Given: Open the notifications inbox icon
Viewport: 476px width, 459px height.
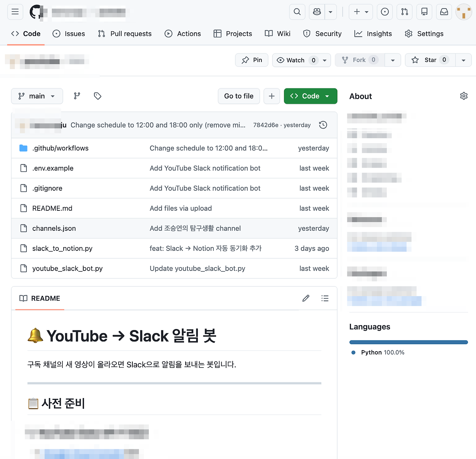Looking at the screenshot, I should tap(444, 12).
